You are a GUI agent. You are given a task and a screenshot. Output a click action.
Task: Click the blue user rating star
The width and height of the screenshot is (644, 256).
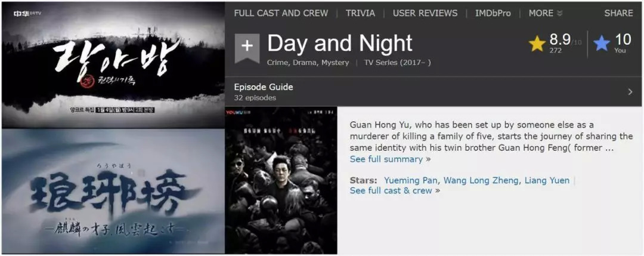click(602, 44)
